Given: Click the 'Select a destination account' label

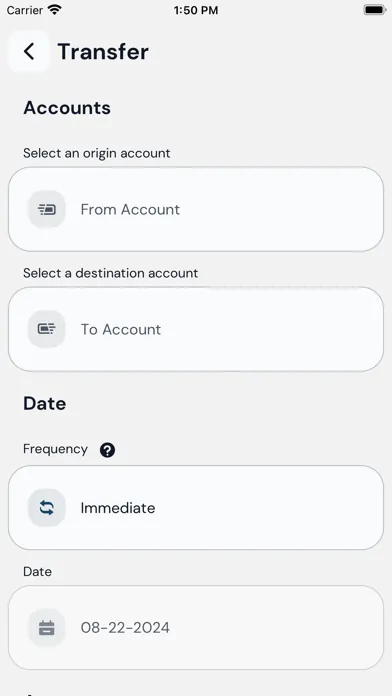Looking at the screenshot, I should 111,273.
